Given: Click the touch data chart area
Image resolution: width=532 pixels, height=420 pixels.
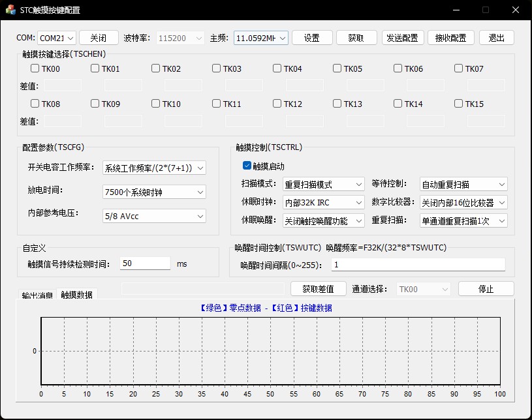Looking at the screenshot, I should pos(270,351).
